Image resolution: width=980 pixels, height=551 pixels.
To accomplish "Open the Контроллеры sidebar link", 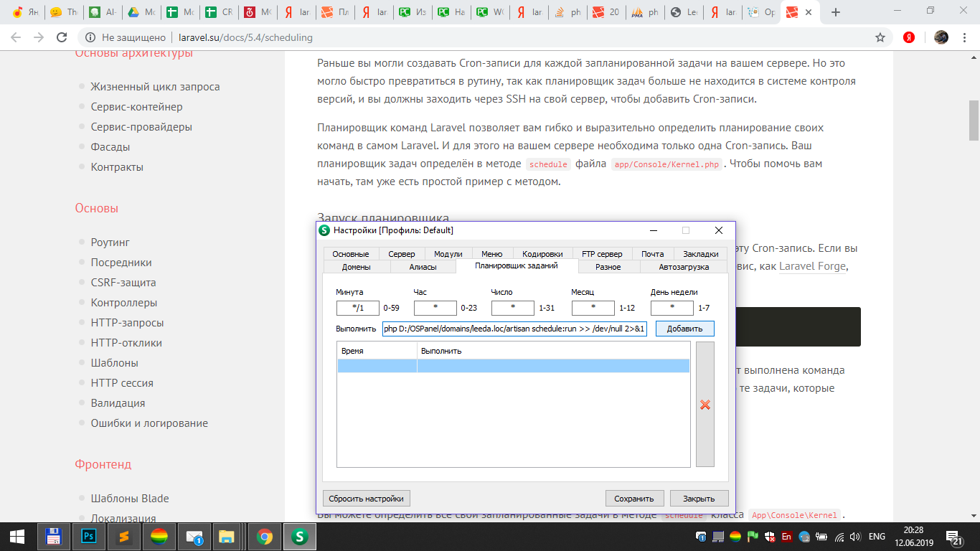I will click(124, 303).
